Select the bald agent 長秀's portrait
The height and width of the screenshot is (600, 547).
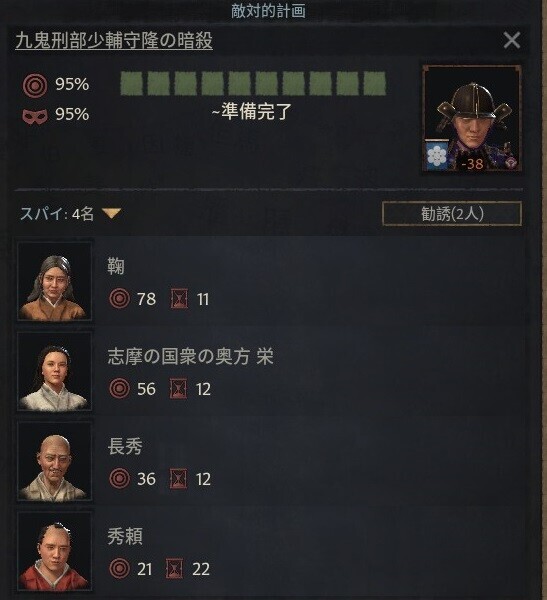coord(55,461)
